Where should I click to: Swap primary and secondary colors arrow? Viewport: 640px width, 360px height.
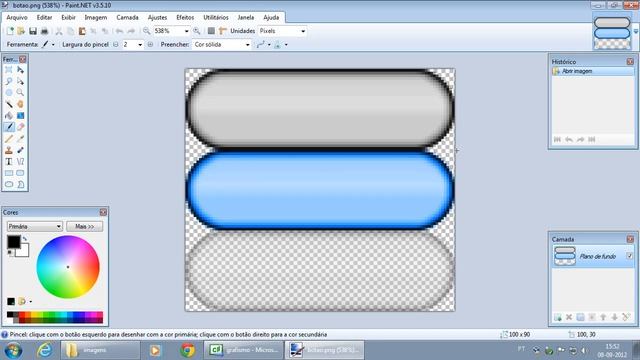(25, 239)
